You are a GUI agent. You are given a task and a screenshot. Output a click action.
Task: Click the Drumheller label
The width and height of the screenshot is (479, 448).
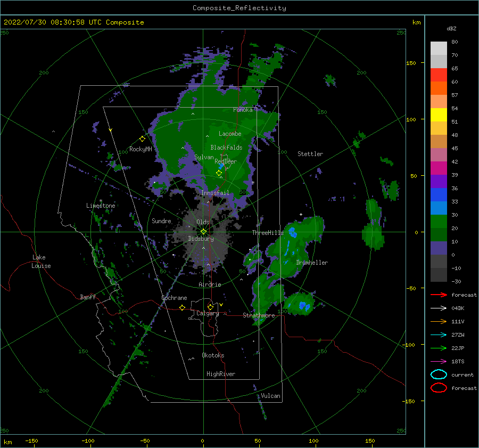(x=312, y=263)
